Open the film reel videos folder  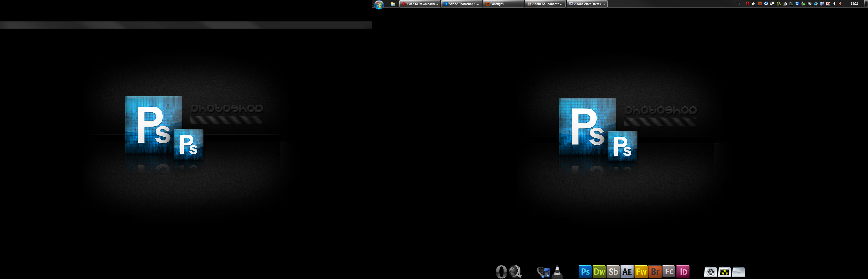pos(710,272)
